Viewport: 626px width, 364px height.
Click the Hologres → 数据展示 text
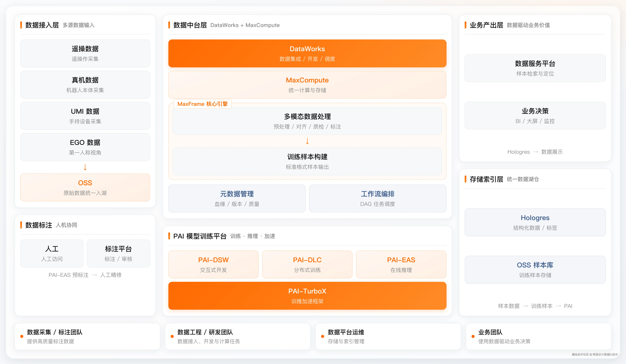coord(535,152)
